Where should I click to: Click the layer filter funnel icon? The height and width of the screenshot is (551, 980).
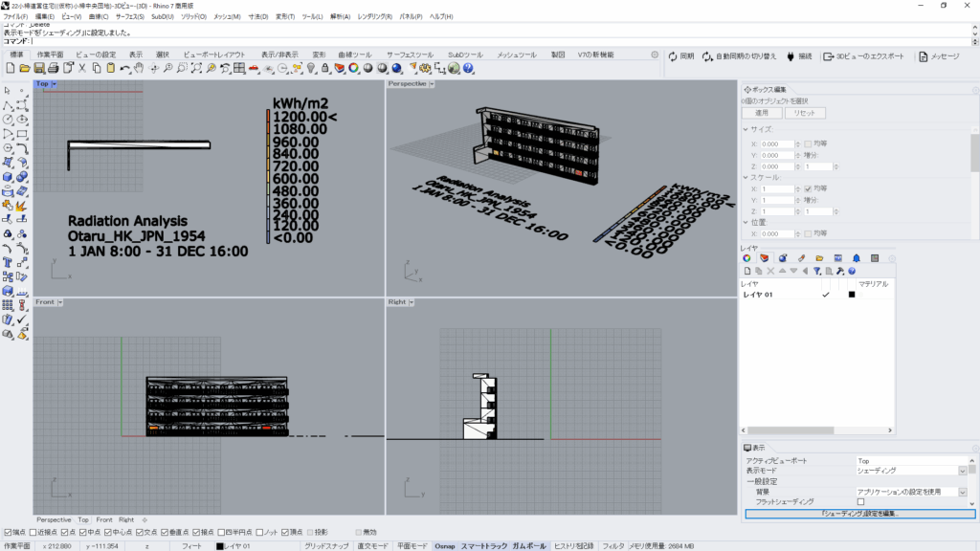pyautogui.click(x=816, y=271)
